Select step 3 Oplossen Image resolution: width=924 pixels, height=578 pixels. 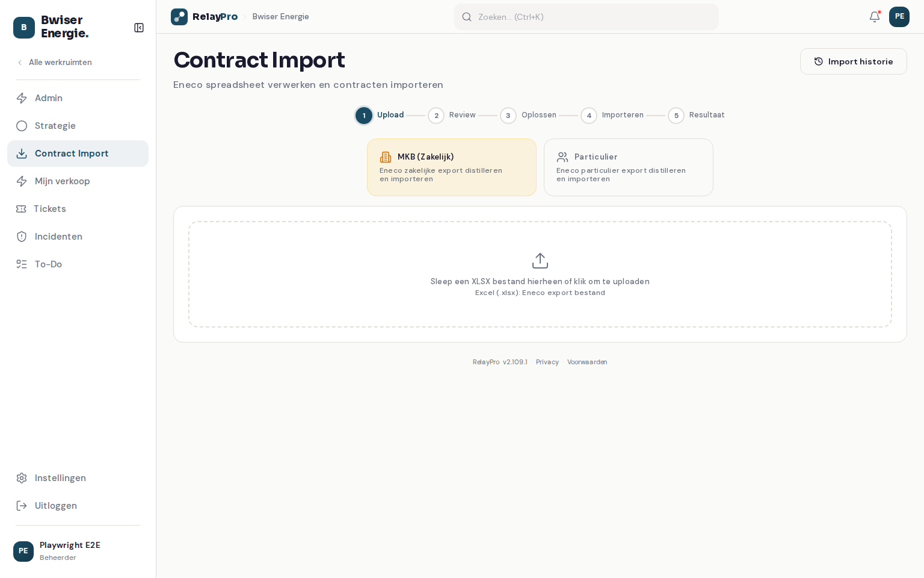[528, 116]
